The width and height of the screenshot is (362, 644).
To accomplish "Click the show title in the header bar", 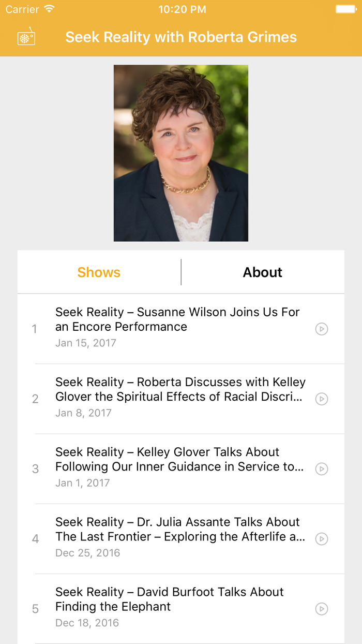I will 180,37.
